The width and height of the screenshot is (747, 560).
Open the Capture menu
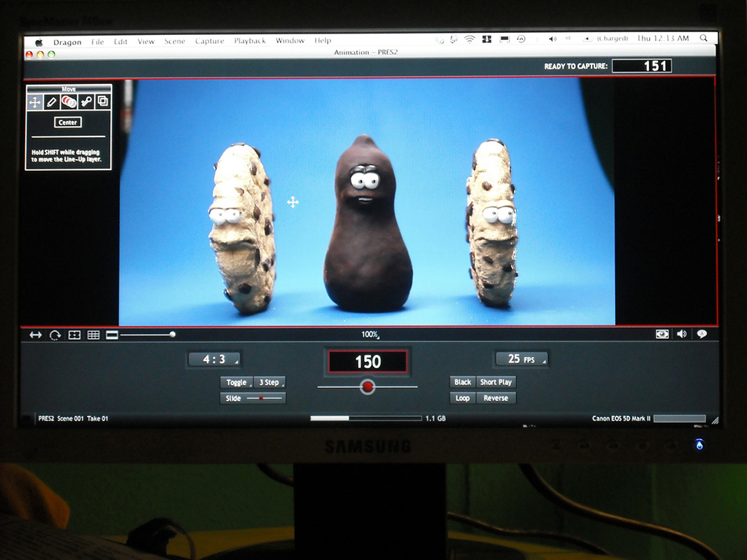point(209,41)
